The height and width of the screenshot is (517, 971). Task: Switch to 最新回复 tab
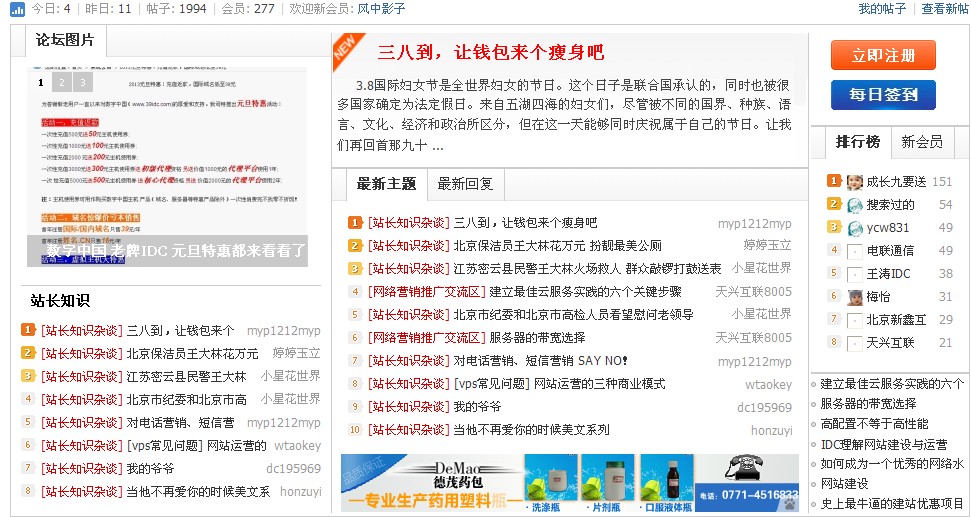point(465,184)
